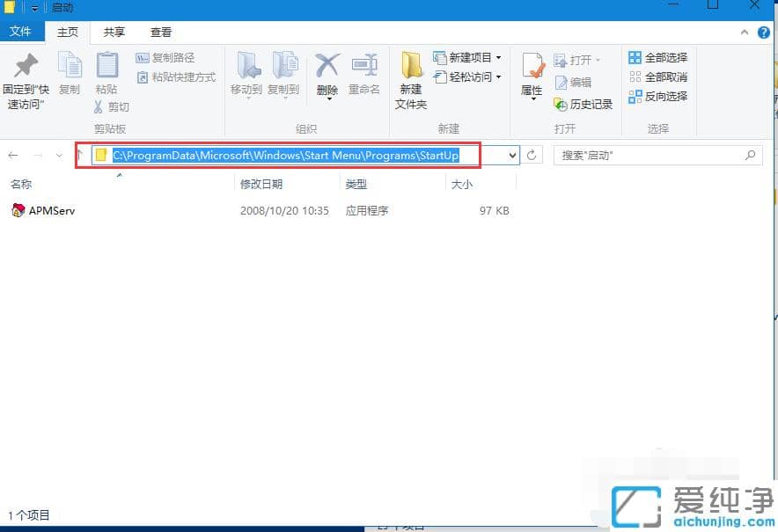Navigate back with the back arrow
Image resolution: width=778 pixels, height=532 pixels.
[14, 155]
